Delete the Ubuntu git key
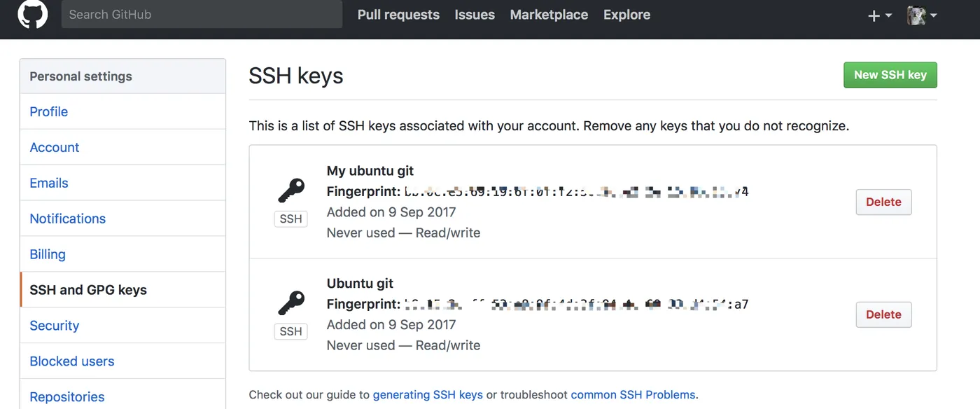 [x=883, y=314]
